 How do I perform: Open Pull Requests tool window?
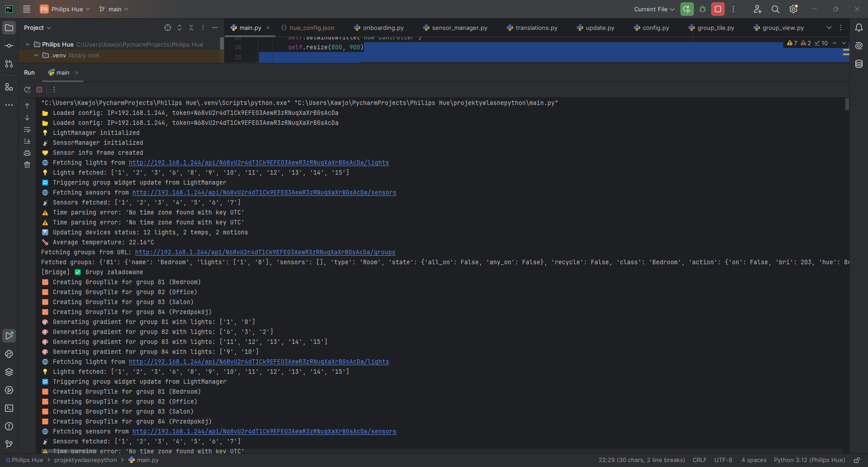coord(9,64)
